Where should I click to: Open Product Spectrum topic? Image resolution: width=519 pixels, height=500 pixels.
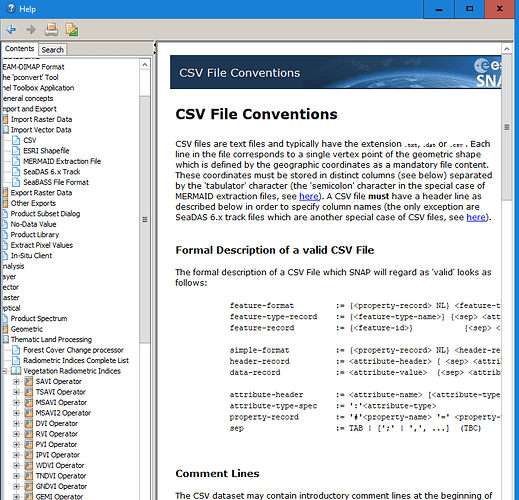tap(39, 319)
